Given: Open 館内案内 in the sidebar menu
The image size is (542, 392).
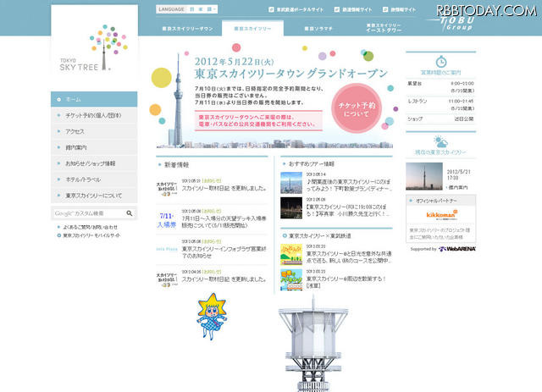Looking at the screenshot, I should pyautogui.click(x=94, y=147).
